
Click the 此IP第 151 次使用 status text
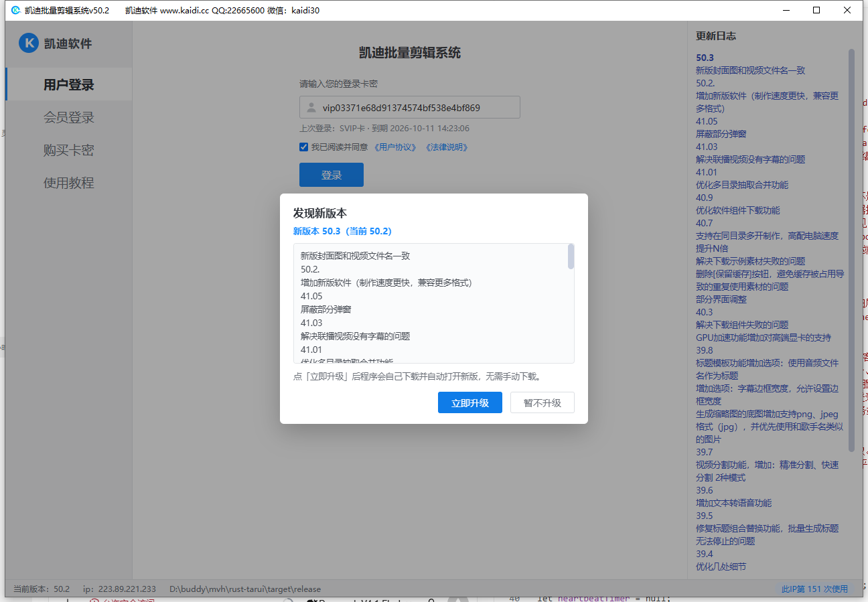click(814, 589)
